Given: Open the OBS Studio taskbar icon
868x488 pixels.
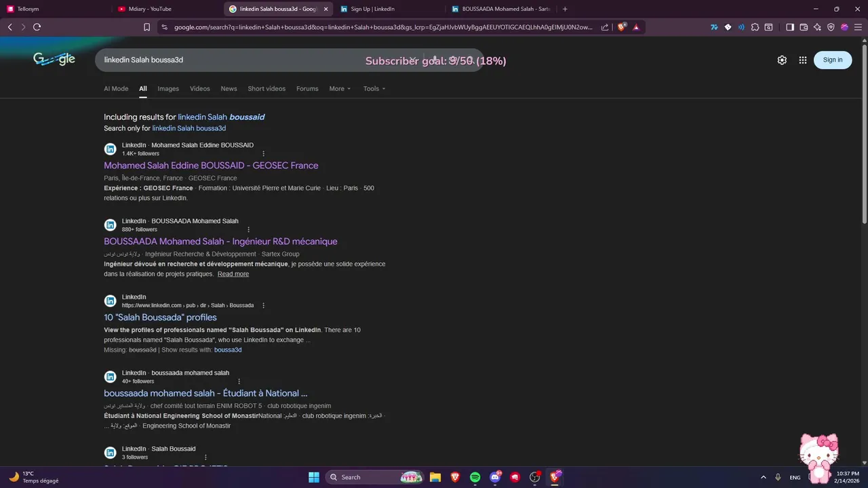Looking at the screenshot, I should point(534,477).
